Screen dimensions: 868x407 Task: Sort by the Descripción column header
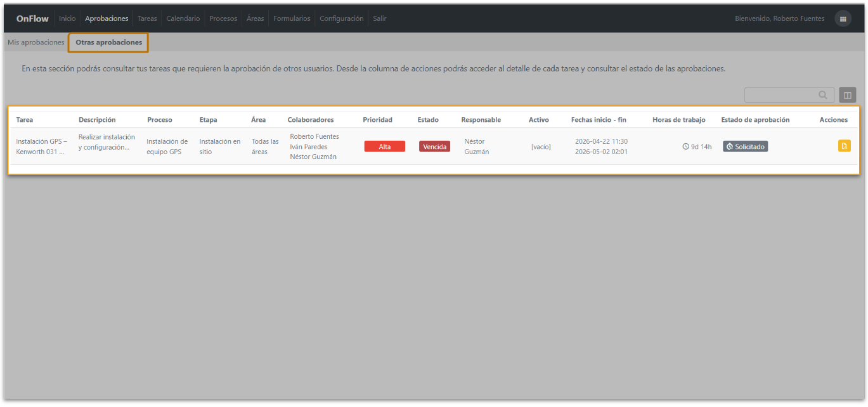coord(97,120)
